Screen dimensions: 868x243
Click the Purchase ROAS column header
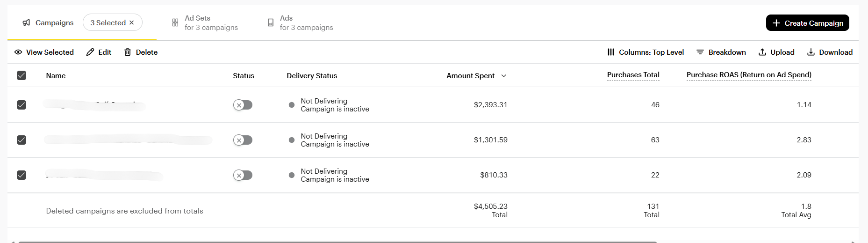(749, 75)
